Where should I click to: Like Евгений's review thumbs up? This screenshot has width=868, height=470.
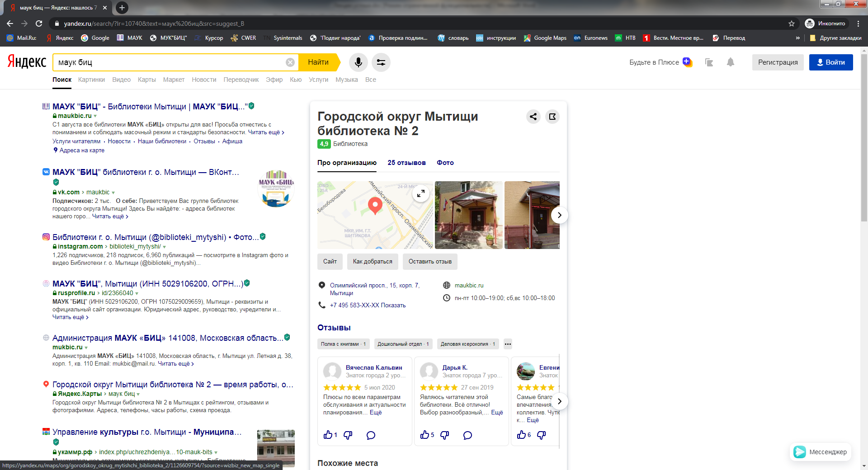521,435
